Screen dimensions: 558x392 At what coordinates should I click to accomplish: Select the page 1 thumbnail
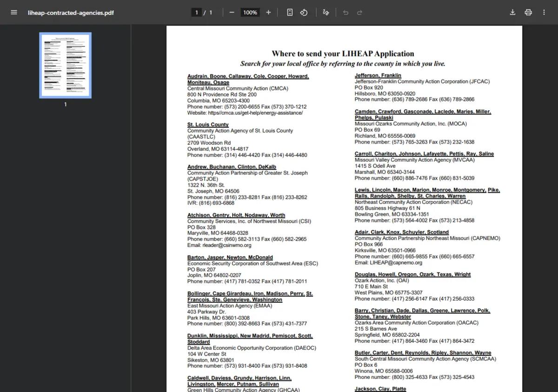(x=65, y=65)
